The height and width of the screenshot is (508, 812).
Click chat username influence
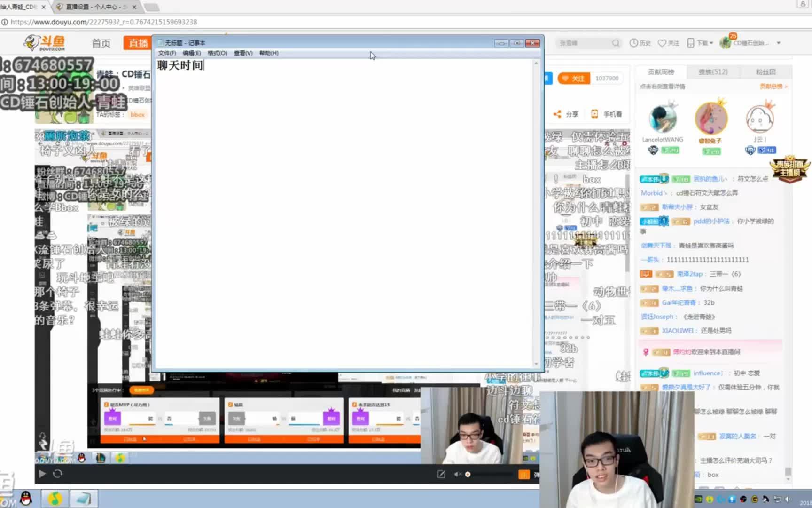click(x=707, y=373)
